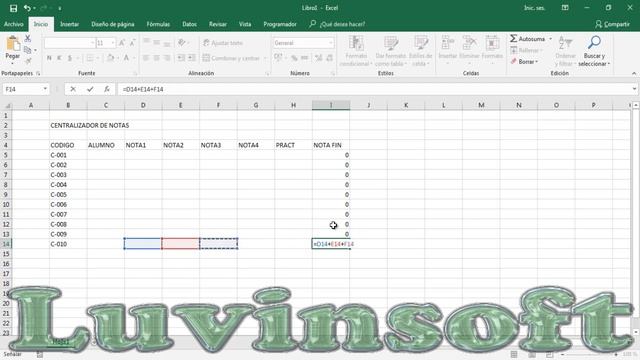640x360 pixels.
Task: Toggle align text left
Action: point(146,58)
